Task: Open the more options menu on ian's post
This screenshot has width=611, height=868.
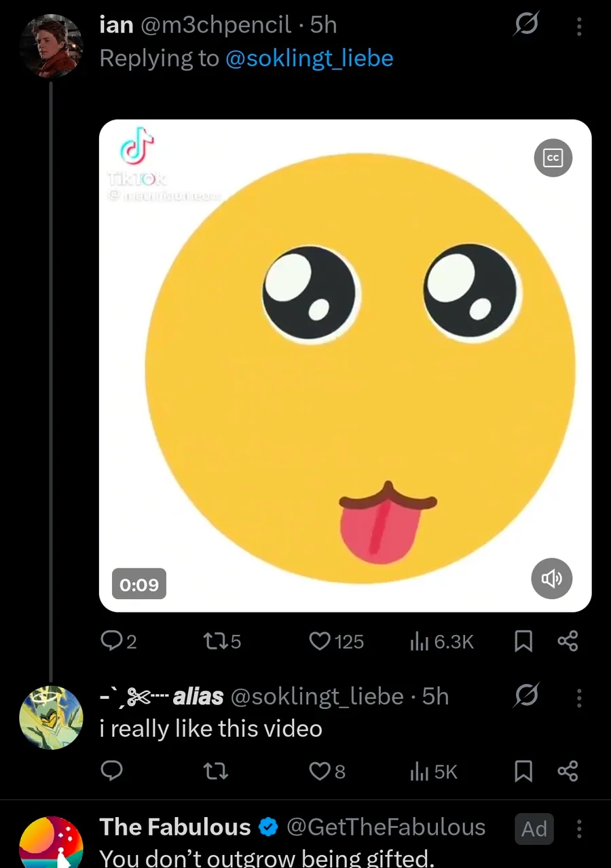Action: tap(579, 26)
